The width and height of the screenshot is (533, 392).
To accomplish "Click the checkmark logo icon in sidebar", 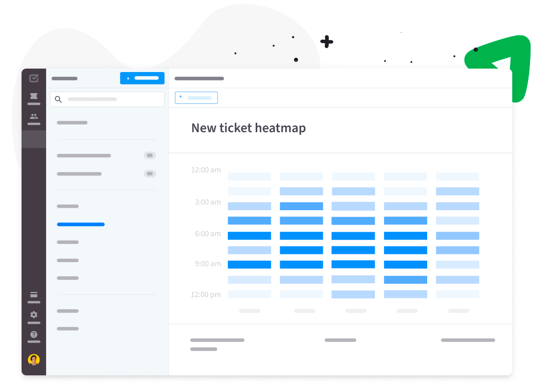I will click(34, 78).
